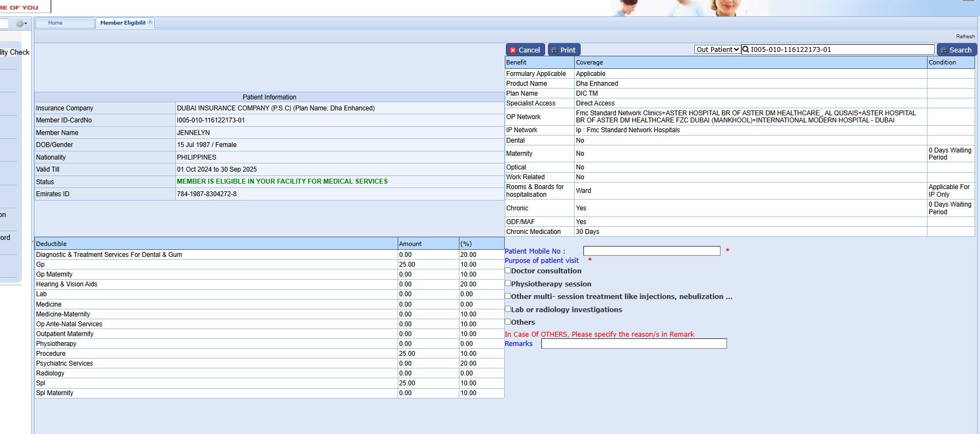
Task: Click into the Remarks text box
Action: click(634, 343)
